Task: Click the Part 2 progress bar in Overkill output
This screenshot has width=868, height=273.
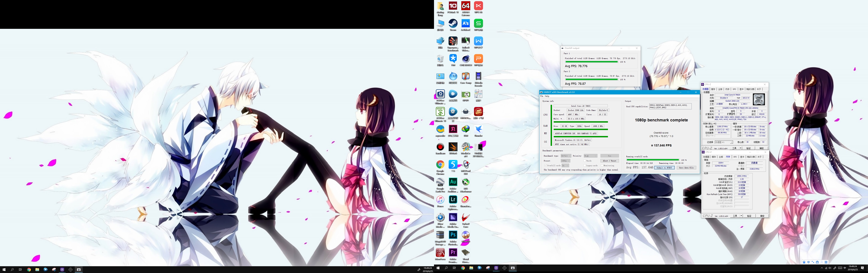Action: click(x=591, y=80)
